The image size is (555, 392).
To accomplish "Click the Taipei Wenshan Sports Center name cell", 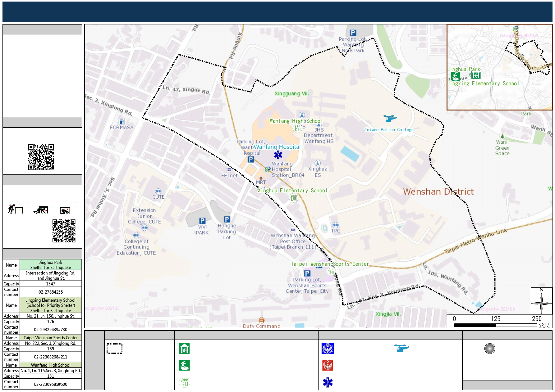I will (x=51, y=338).
